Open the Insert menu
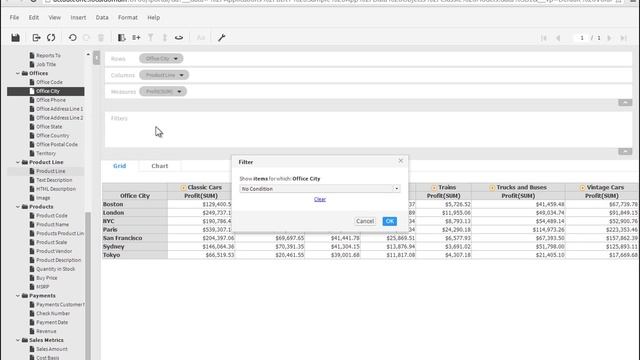Screen dimensions: 640x360 (78, 18)
